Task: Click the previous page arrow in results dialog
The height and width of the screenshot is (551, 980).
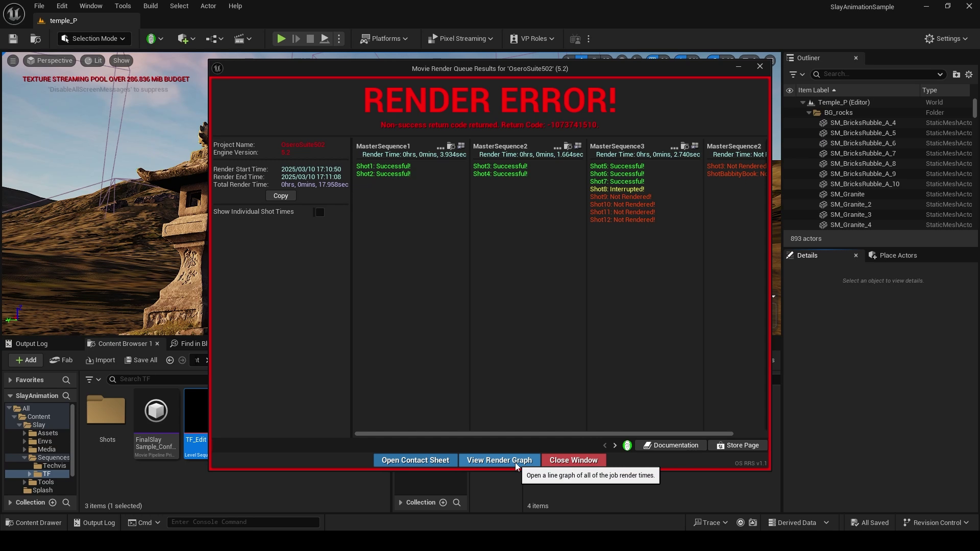Action: [x=605, y=445]
